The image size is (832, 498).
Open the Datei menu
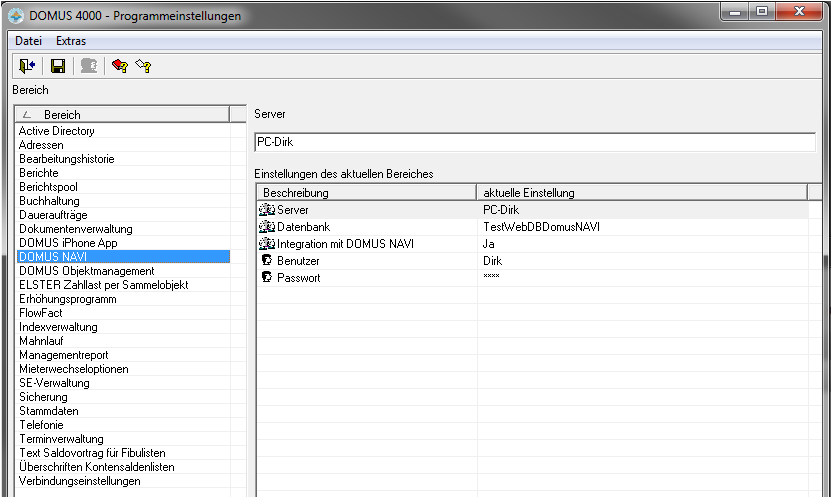[28, 41]
